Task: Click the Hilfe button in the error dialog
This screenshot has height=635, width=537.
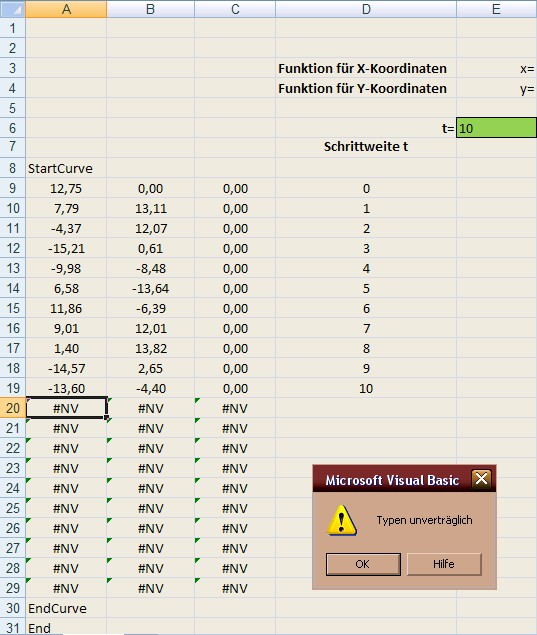Action: (444, 564)
